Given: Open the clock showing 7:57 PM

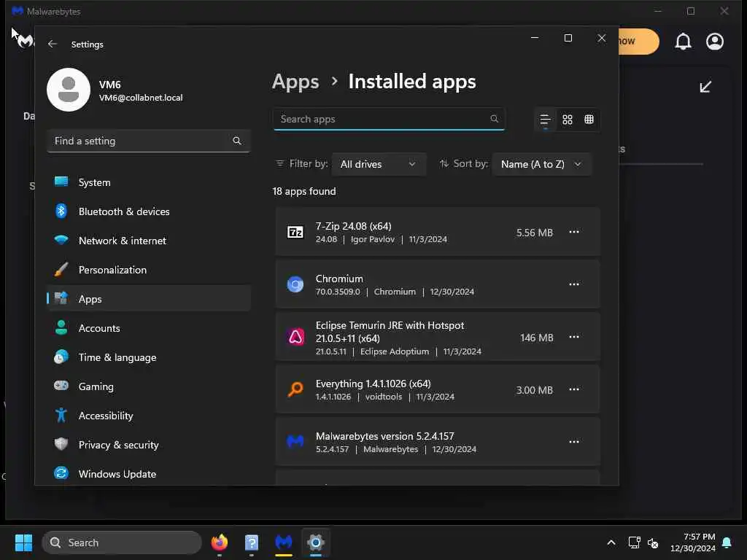Looking at the screenshot, I should (693, 542).
